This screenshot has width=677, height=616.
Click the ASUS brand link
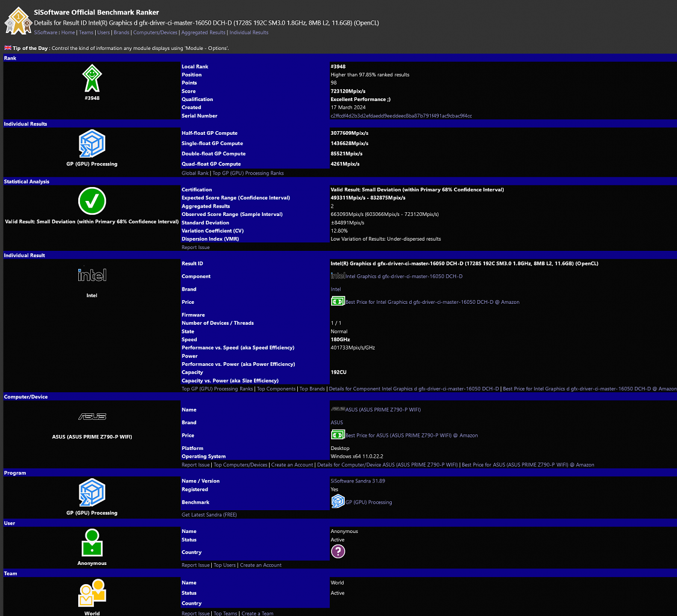(x=337, y=423)
